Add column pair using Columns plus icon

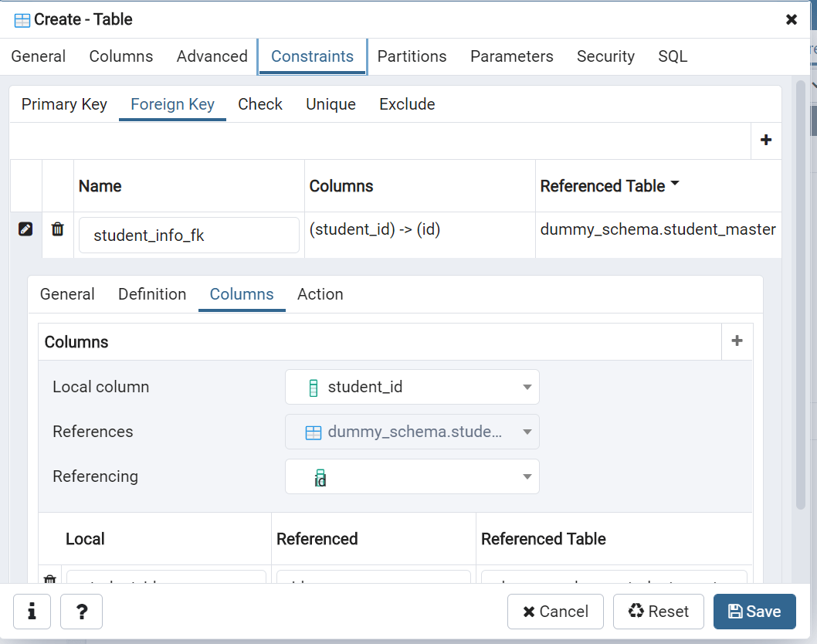point(737,341)
